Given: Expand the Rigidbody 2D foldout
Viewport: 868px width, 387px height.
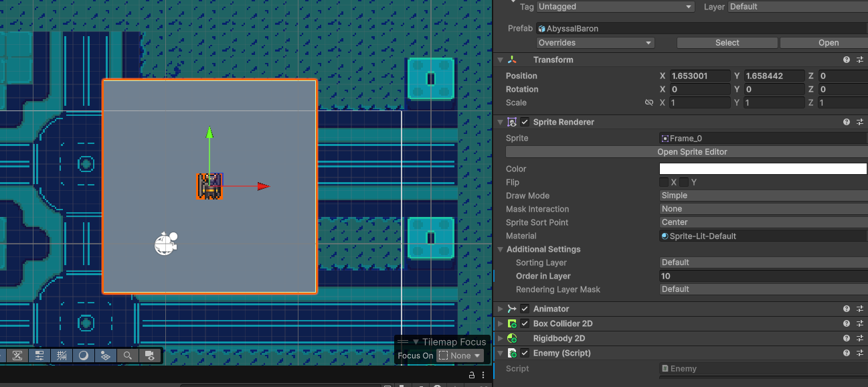Looking at the screenshot, I should pyautogui.click(x=500, y=338).
